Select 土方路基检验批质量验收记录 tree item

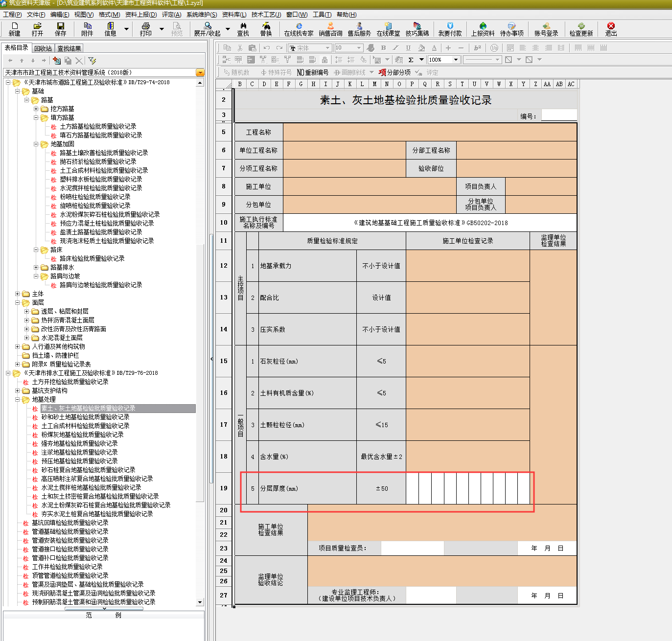98,126
